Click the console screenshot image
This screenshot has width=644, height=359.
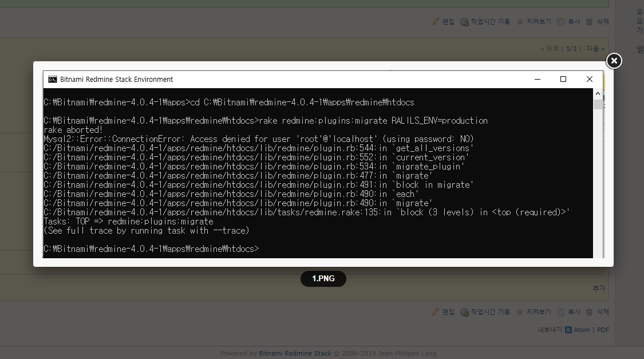tap(323, 164)
